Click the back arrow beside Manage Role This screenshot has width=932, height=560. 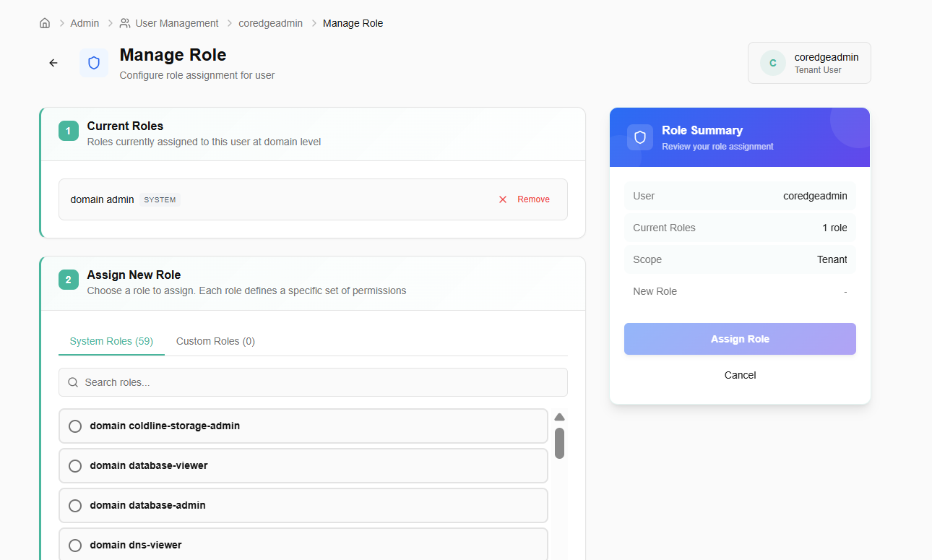(x=53, y=63)
